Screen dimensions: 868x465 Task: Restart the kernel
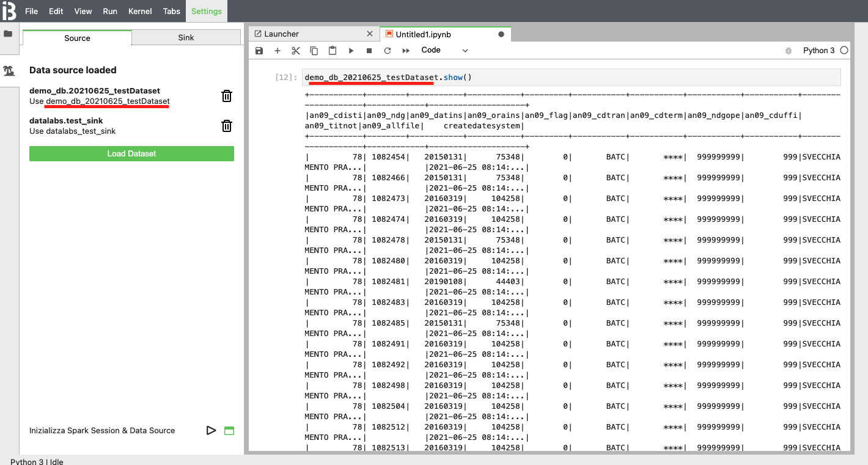[388, 51]
